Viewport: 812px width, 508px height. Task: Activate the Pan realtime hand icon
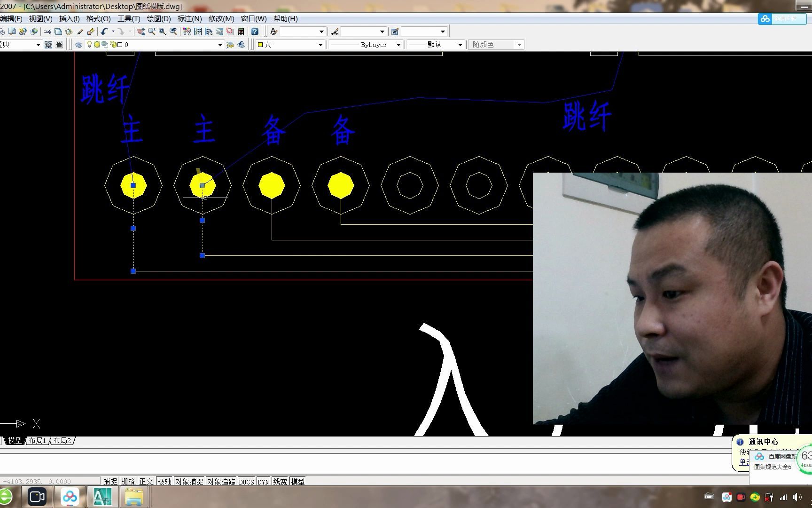[x=141, y=32]
